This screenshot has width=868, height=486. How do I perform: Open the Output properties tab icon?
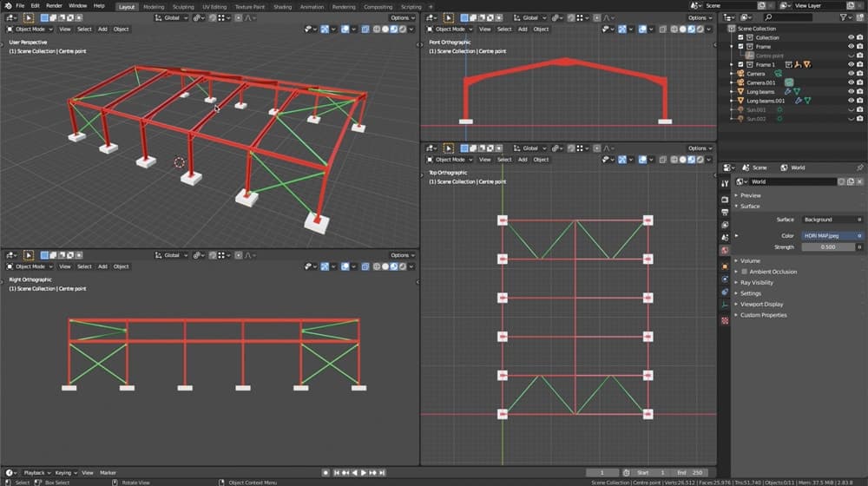click(725, 212)
